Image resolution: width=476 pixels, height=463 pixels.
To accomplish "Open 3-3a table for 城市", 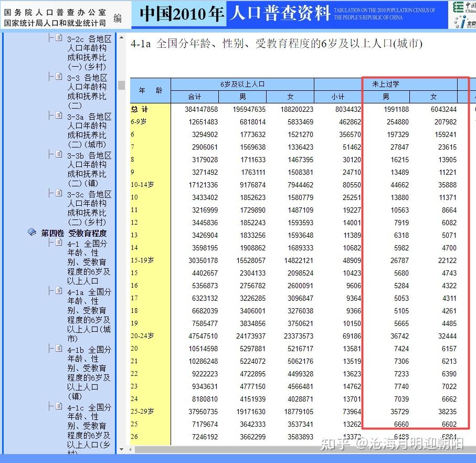I will pos(89,131).
